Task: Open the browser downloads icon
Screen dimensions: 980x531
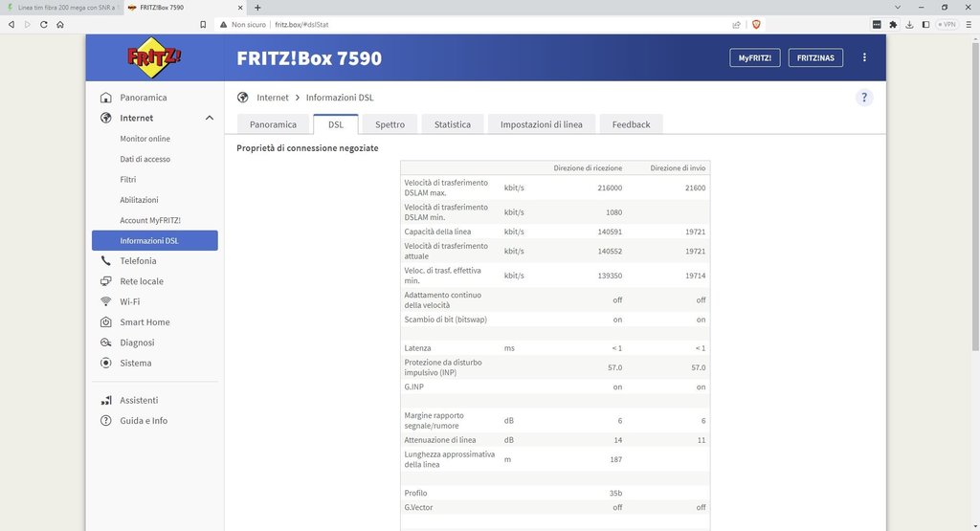Action: point(909,24)
